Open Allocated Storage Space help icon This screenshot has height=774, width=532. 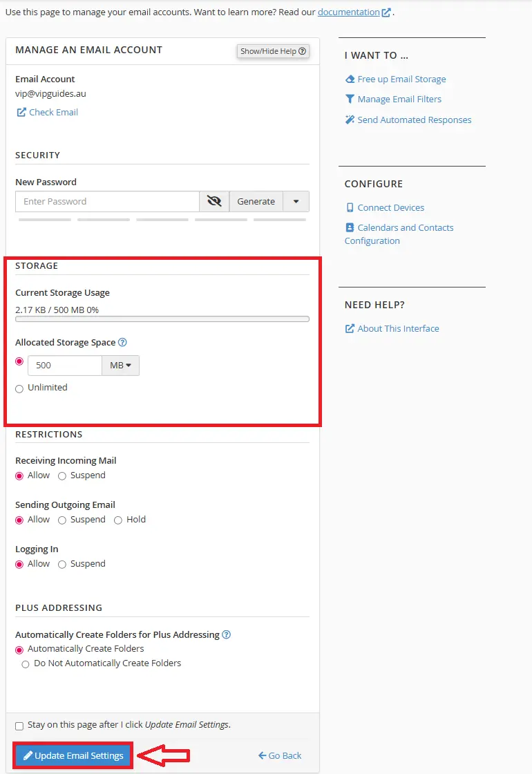pos(122,342)
